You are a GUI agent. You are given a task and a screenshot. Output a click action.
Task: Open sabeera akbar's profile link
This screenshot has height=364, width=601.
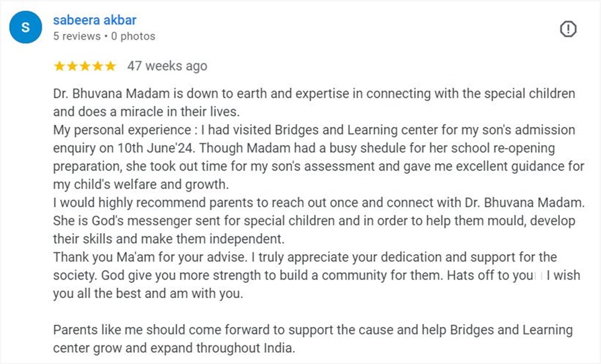click(95, 20)
